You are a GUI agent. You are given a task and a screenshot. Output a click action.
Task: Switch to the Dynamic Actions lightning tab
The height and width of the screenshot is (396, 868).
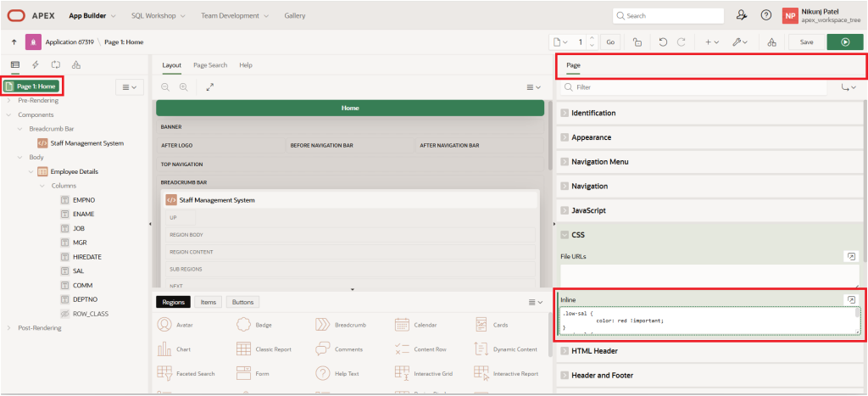point(35,64)
